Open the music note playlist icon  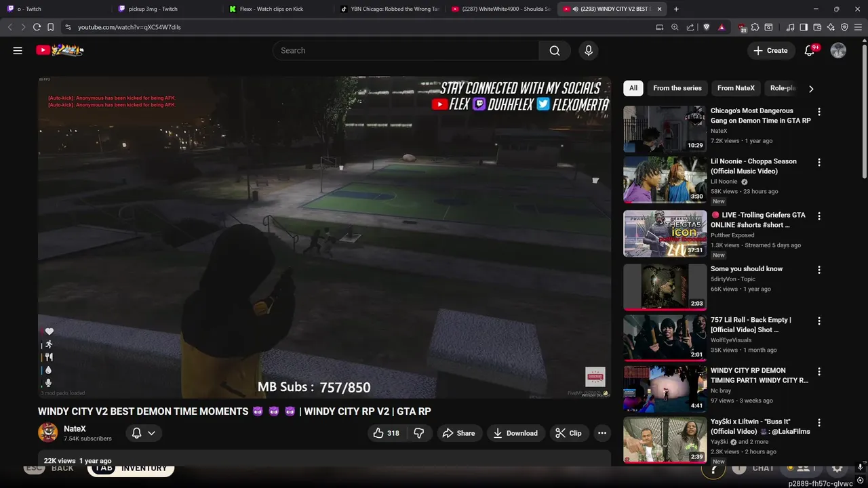pyautogui.click(x=790, y=27)
